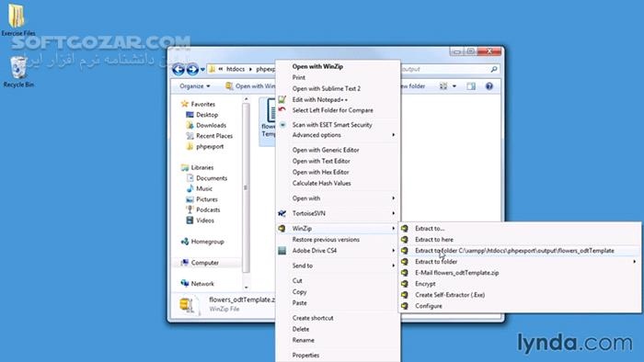Open the Exercise Files desktop folder
The image size is (644, 362).
(x=17, y=19)
